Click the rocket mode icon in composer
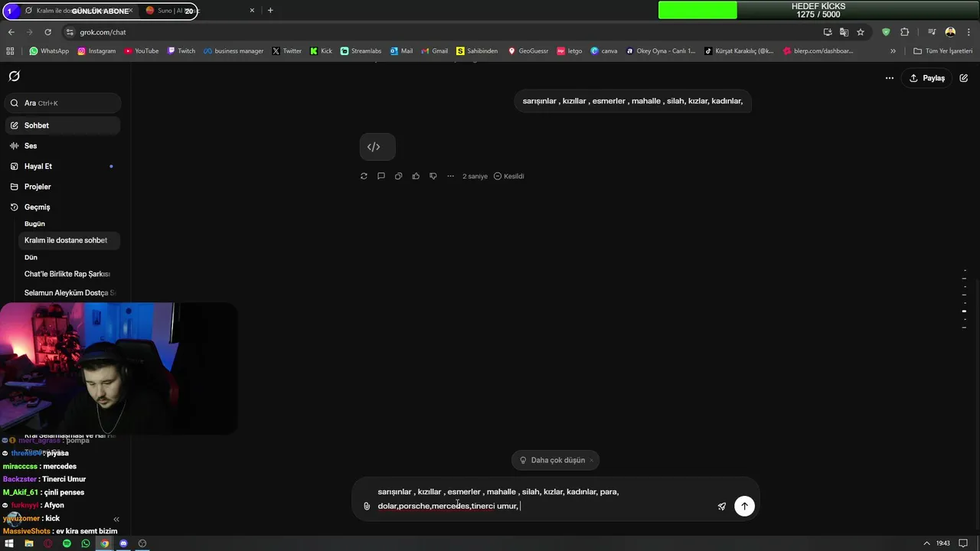Screen dimensions: 980x551 pos(721,506)
